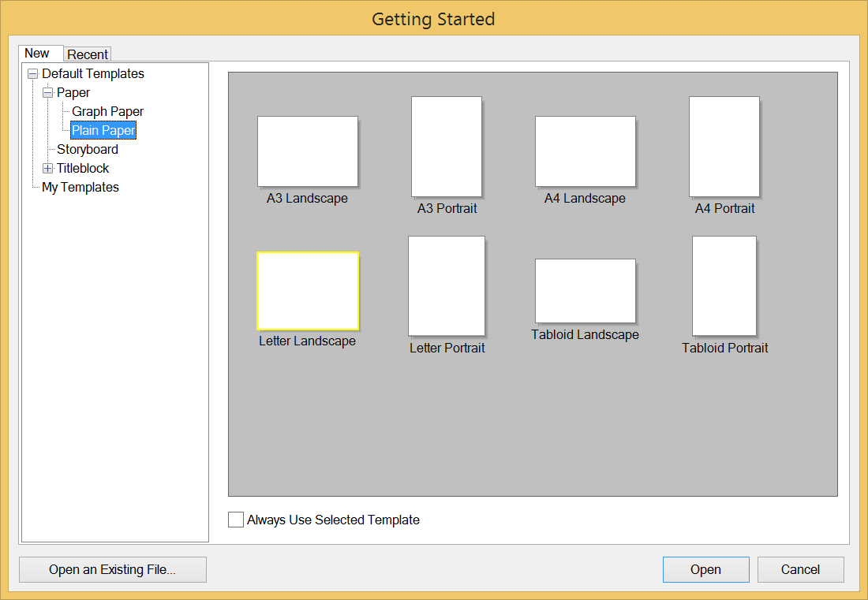The height and width of the screenshot is (600, 868).
Task: Select Storyboard in the template tree
Action: (x=88, y=149)
